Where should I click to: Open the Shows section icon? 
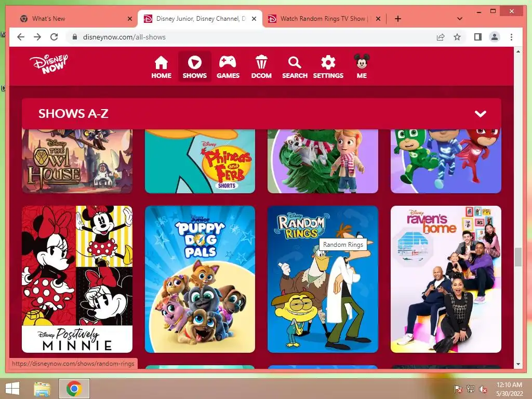194,67
